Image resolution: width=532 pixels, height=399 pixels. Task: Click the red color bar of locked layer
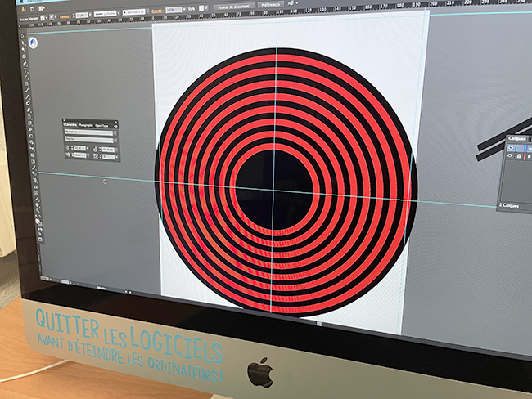tap(525, 156)
